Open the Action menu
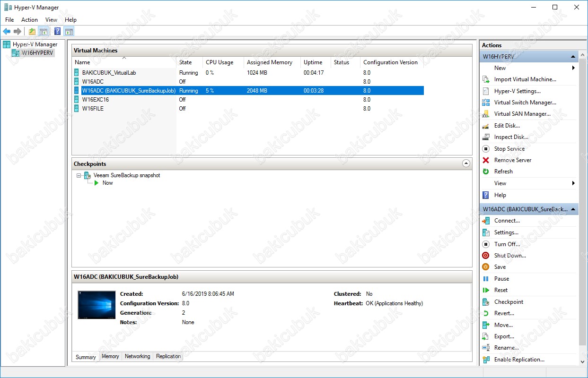 tap(29, 20)
